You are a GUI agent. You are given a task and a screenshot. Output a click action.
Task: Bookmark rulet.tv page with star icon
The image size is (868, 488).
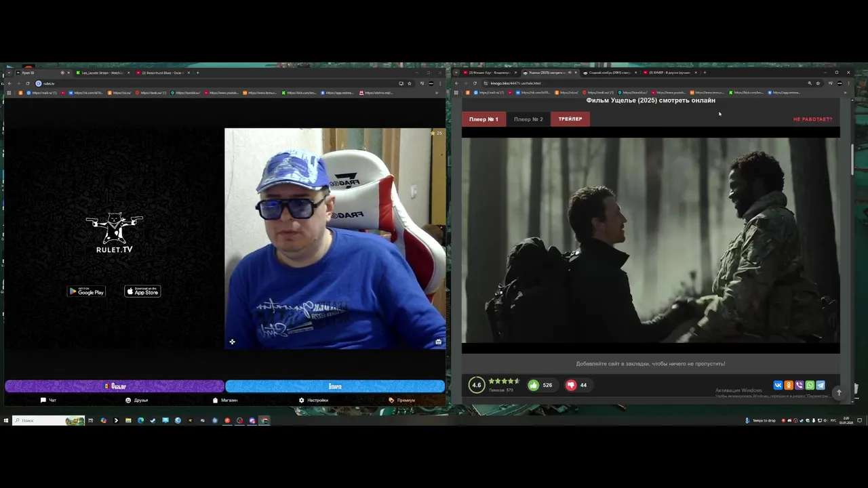[410, 83]
